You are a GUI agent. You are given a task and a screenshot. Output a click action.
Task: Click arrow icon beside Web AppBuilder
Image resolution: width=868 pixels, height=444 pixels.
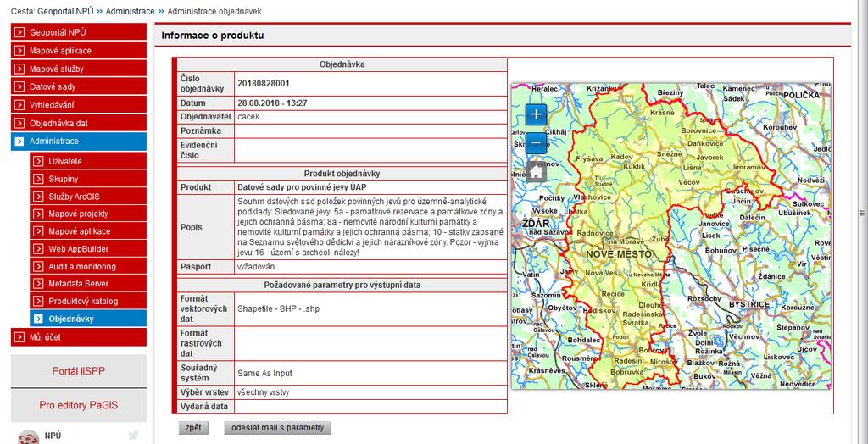click(x=38, y=249)
